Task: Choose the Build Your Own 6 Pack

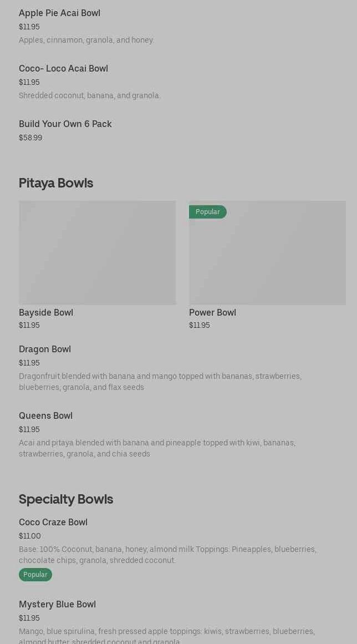Action: coord(65,124)
